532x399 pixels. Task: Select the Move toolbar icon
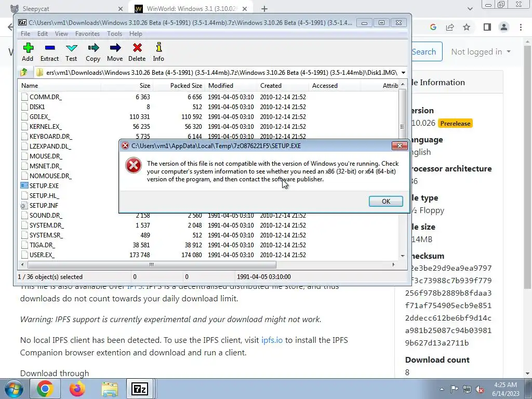[x=115, y=52]
